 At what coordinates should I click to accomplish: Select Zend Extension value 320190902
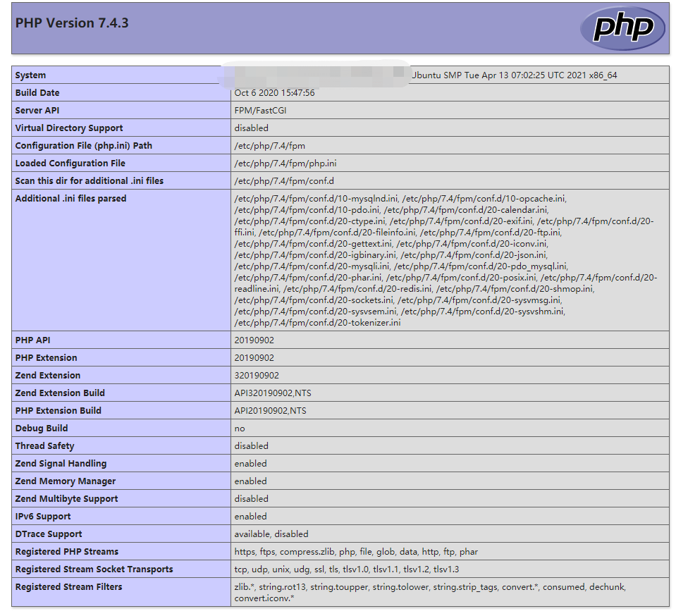pyautogui.click(x=257, y=376)
